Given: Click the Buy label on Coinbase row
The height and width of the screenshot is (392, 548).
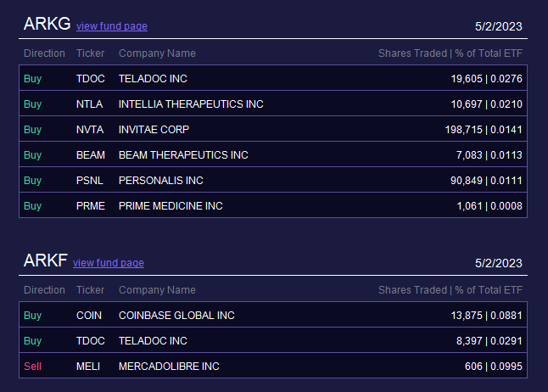Looking at the screenshot, I should point(32,315).
